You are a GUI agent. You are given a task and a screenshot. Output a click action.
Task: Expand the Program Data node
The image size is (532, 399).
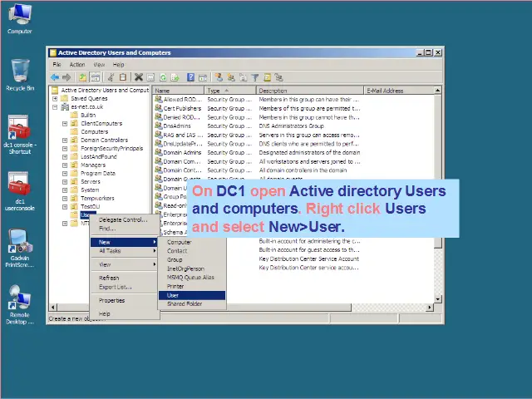point(65,174)
